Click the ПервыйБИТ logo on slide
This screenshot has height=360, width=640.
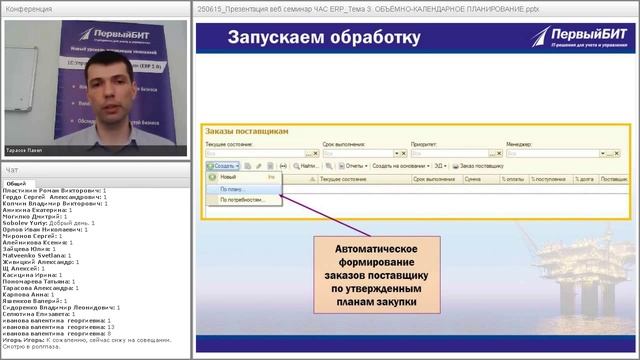579,37
